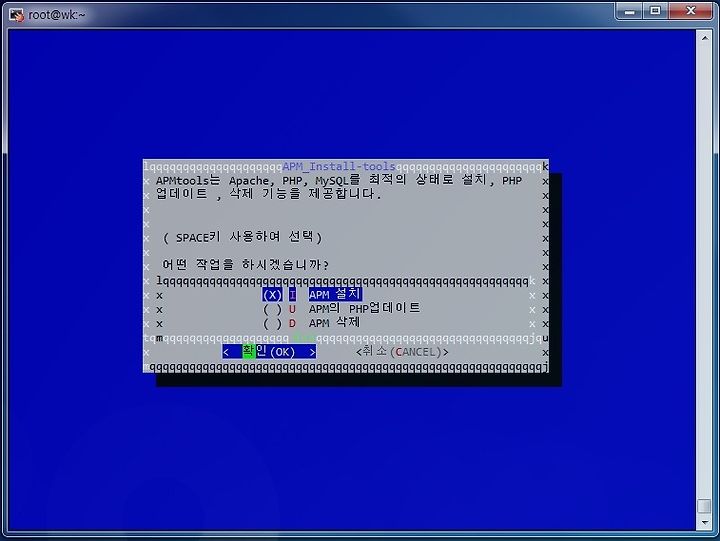The width and height of the screenshot is (720, 541).
Task: Close the root@wk terminal window
Action: (690, 11)
